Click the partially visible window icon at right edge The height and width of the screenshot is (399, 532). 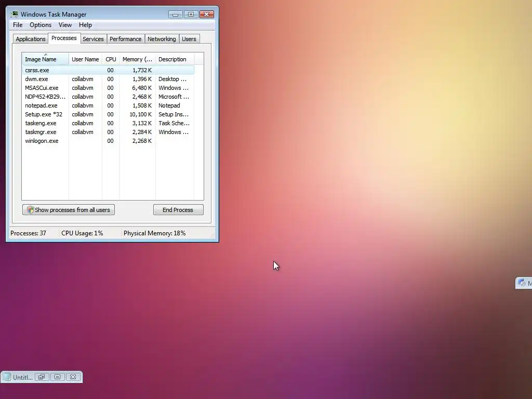522,283
